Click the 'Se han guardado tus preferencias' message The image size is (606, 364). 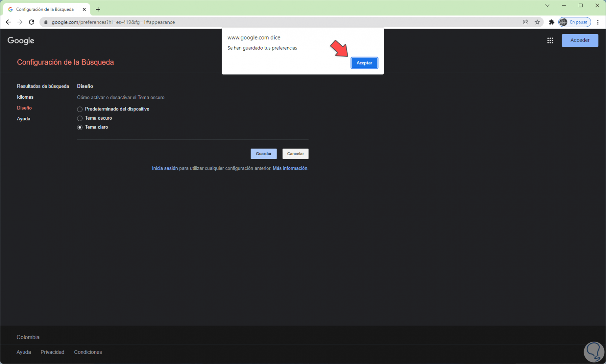262,48
